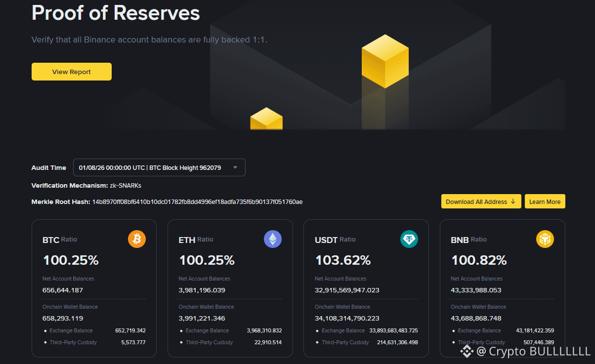595x364 pixels.
Task: Click BTC Third-Party Custody value 5,573.777
Action: (x=133, y=342)
